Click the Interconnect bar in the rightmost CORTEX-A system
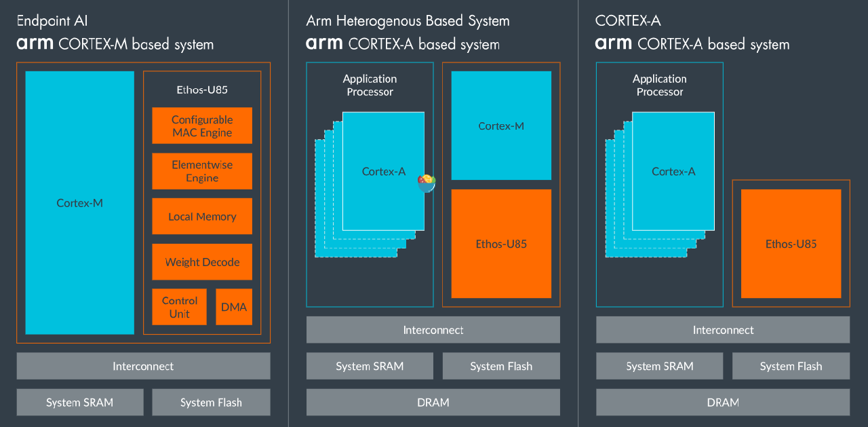868x427 pixels. 723,330
